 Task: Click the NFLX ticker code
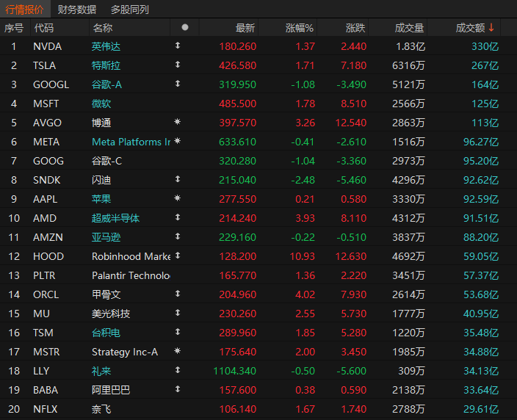pyautogui.click(x=46, y=410)
